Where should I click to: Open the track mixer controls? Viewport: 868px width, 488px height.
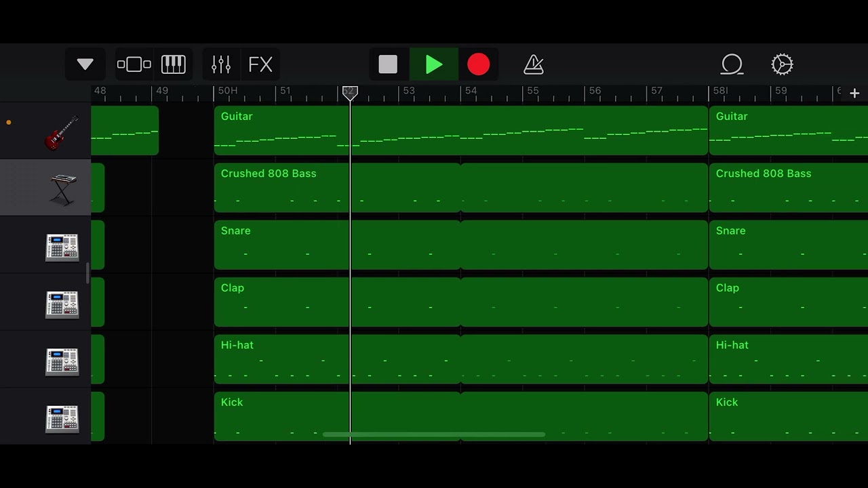click(x=221, y=64)
